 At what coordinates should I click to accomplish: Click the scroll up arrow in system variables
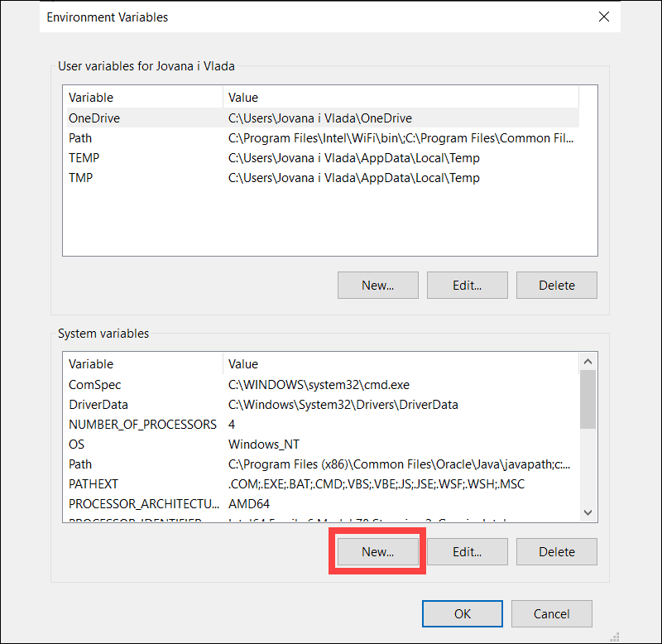(588, 362)
